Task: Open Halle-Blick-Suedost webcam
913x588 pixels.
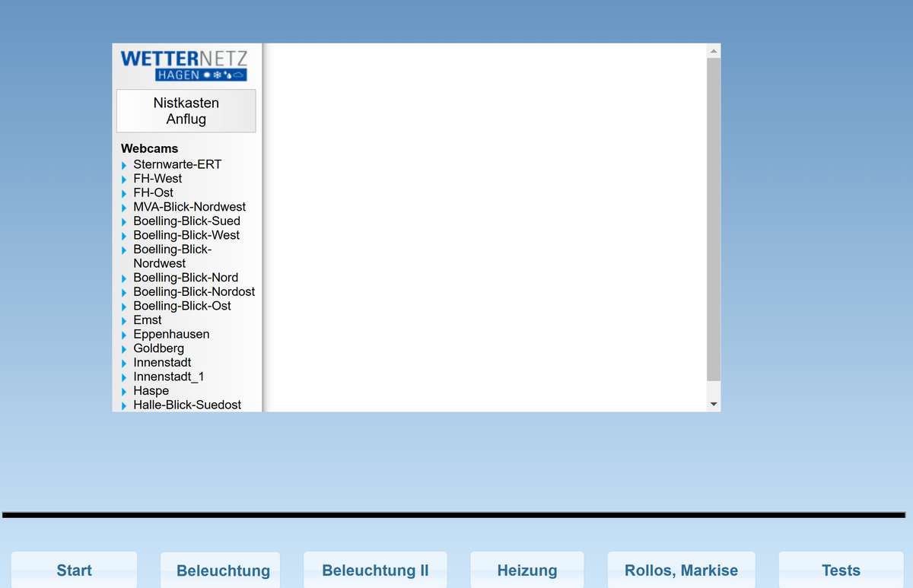Action: pyautogui.click(x=187, y=405)
